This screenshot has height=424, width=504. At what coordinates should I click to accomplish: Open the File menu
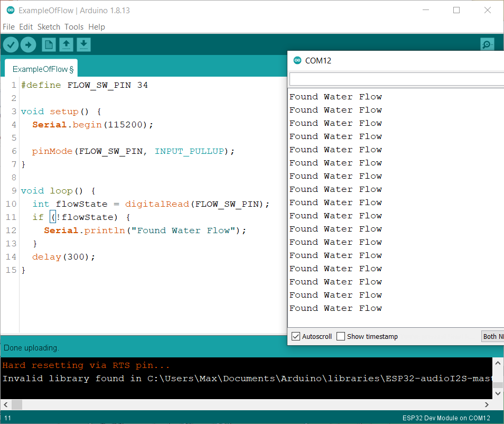[x=8, y=27]
